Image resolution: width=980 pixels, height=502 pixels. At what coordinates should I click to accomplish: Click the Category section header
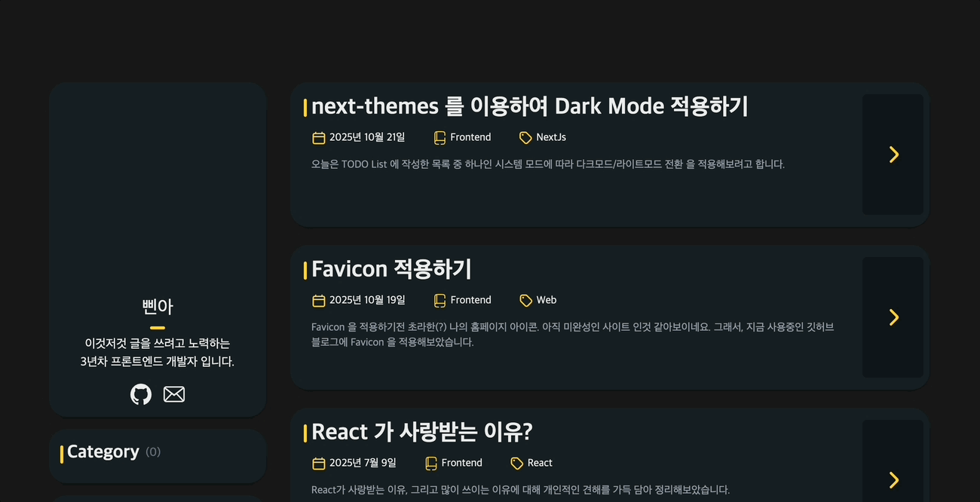pos(103,451)
